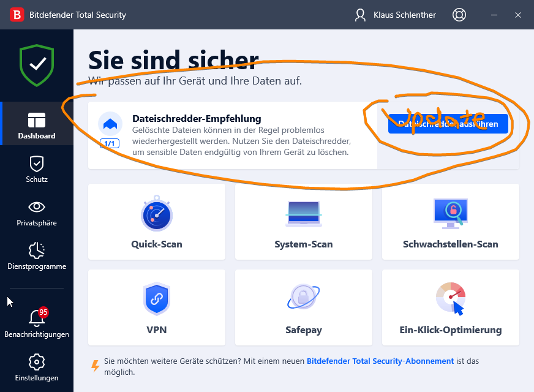Click the Dateischredder recommendation icon
Screen dimensions: 534x392
(x=110, y=124)
